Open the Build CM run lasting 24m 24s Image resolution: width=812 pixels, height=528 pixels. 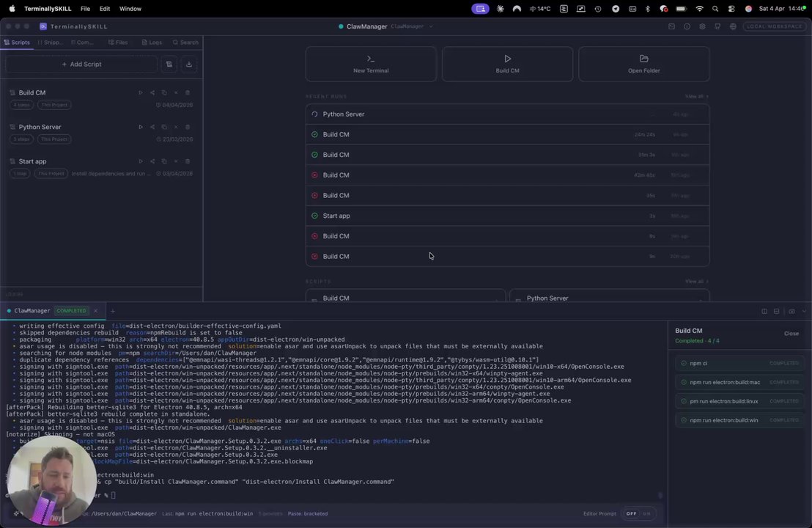click(x=507, y=134)
